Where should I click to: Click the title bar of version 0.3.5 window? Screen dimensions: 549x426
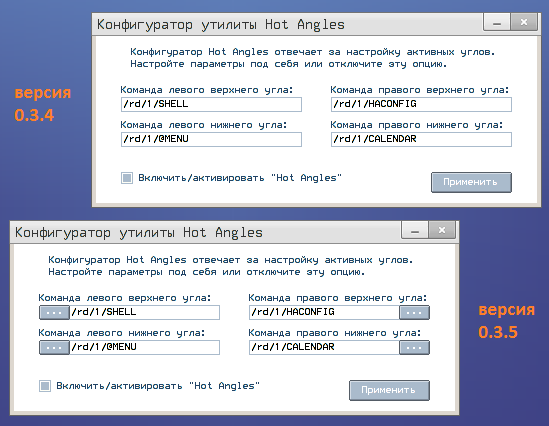(205, 232)
